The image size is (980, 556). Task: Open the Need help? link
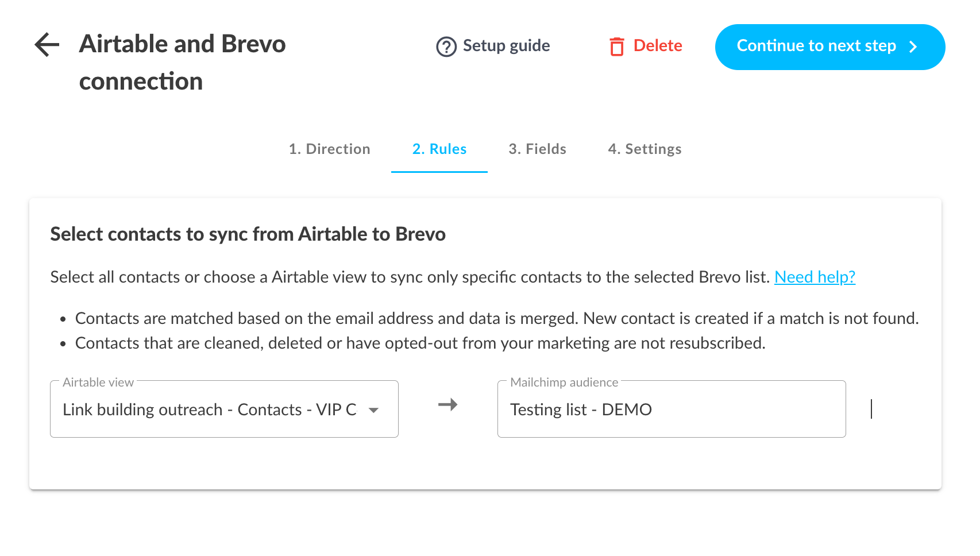(815, 277)
